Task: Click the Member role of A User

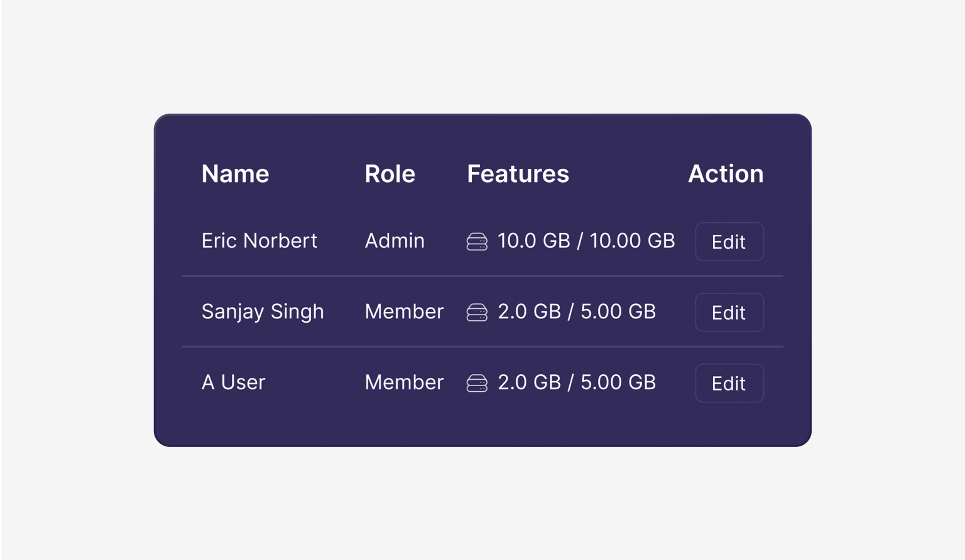Action: pyautogui.click(x=404, y=382)
